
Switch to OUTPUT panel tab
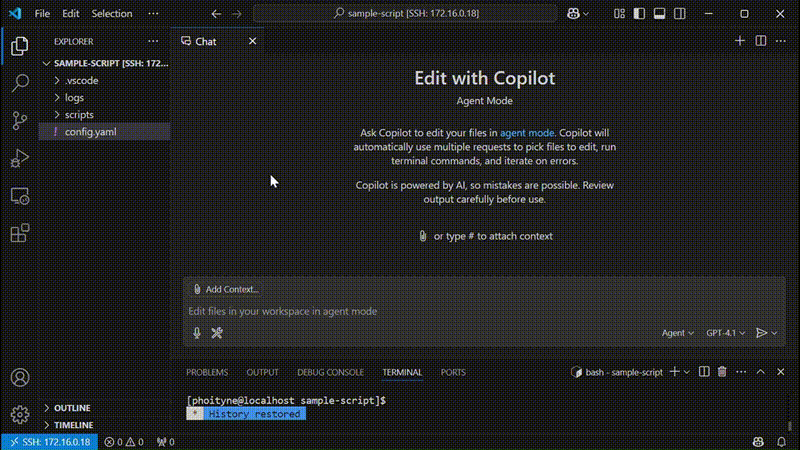tap(262, 372)
